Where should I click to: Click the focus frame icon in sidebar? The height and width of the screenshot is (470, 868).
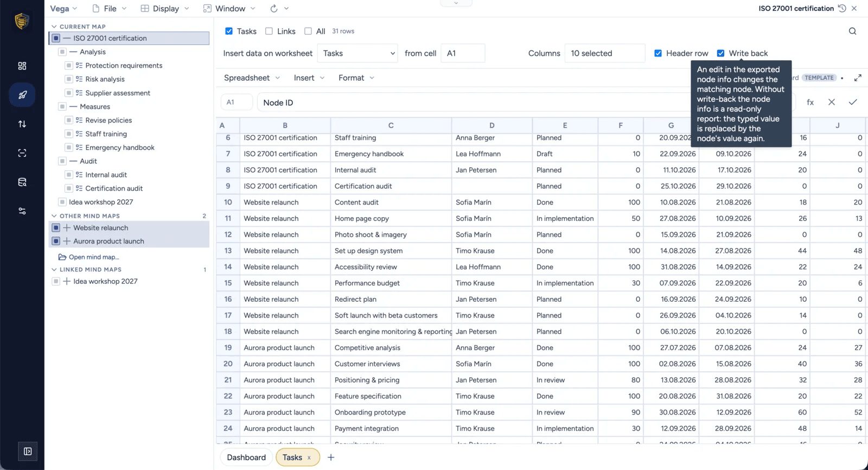pos(22,153)
